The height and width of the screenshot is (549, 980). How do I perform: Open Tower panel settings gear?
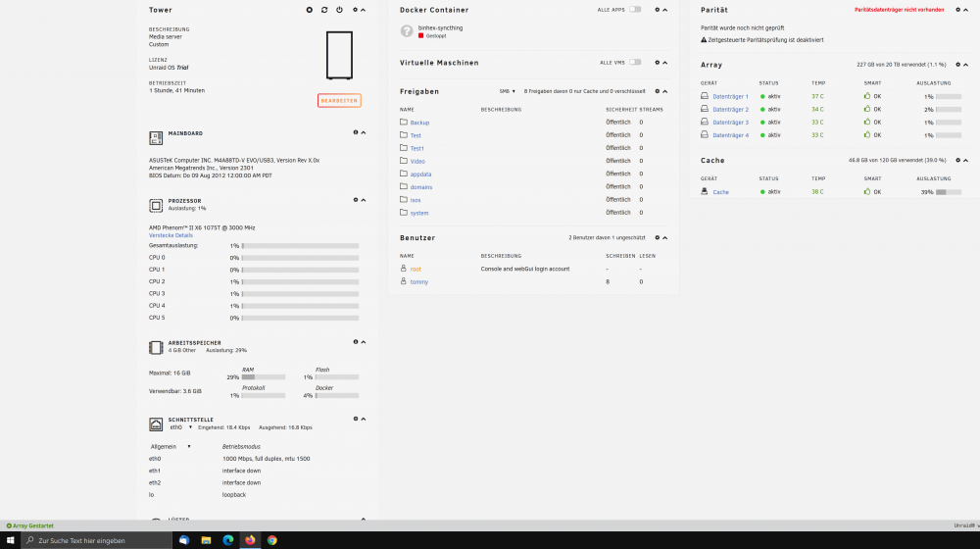355,10
